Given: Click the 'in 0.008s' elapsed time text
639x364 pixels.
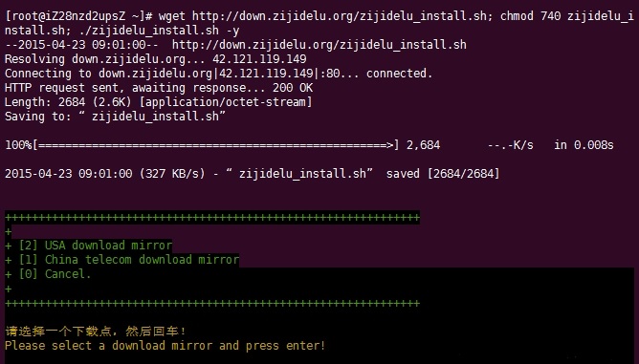Looking at the screenshot, I should pos(584,145).
